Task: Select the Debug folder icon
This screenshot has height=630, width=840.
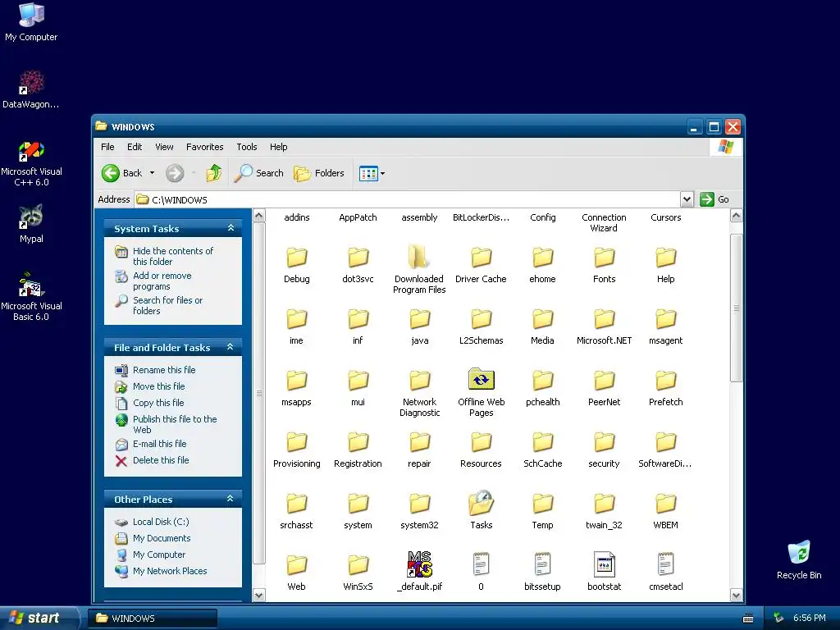Action: click(296, 257)
